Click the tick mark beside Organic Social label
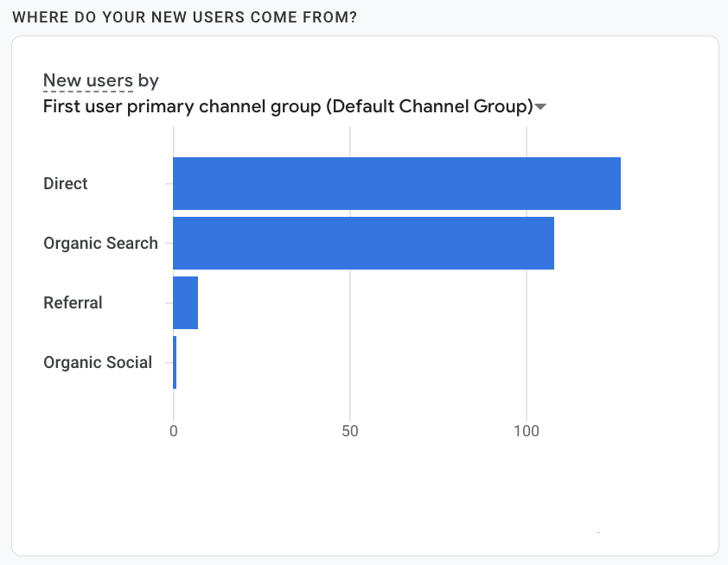Screen dimensions: 728x565 pos(169,362)
